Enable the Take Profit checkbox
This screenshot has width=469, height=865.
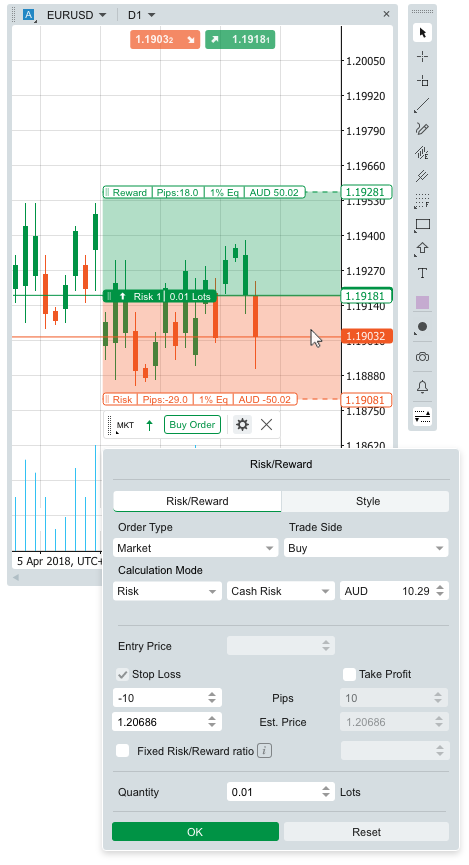pyautogui.click(x=349, y=674)
